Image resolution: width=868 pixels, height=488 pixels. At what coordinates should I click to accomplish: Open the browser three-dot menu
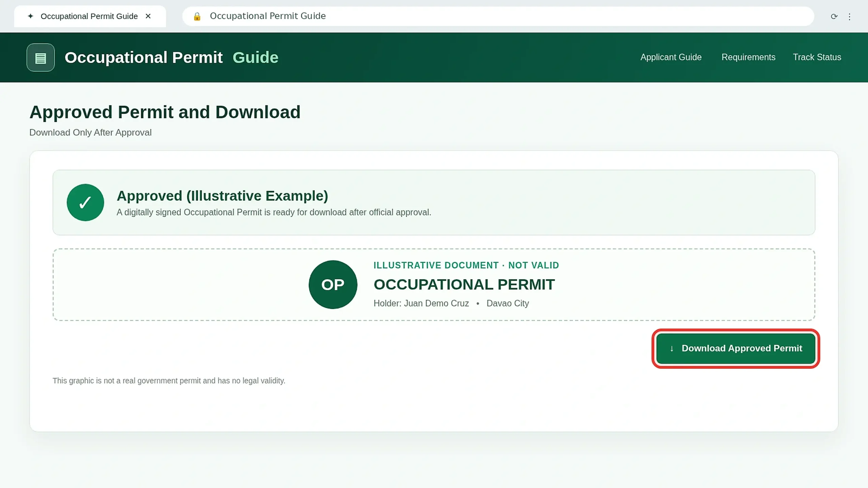(849, 17)
